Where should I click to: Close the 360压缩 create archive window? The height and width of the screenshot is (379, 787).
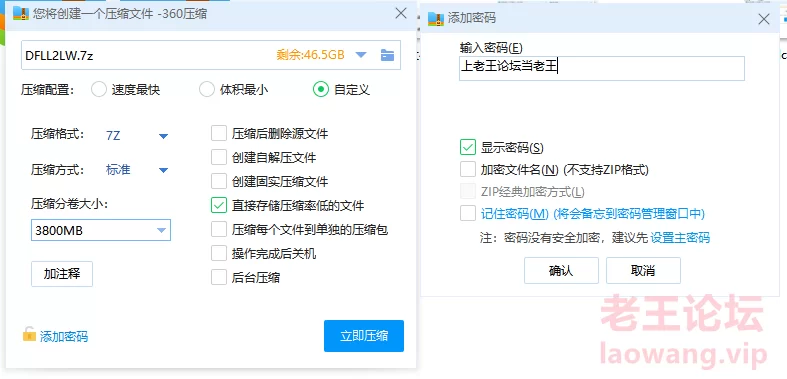tap(401, 14)
